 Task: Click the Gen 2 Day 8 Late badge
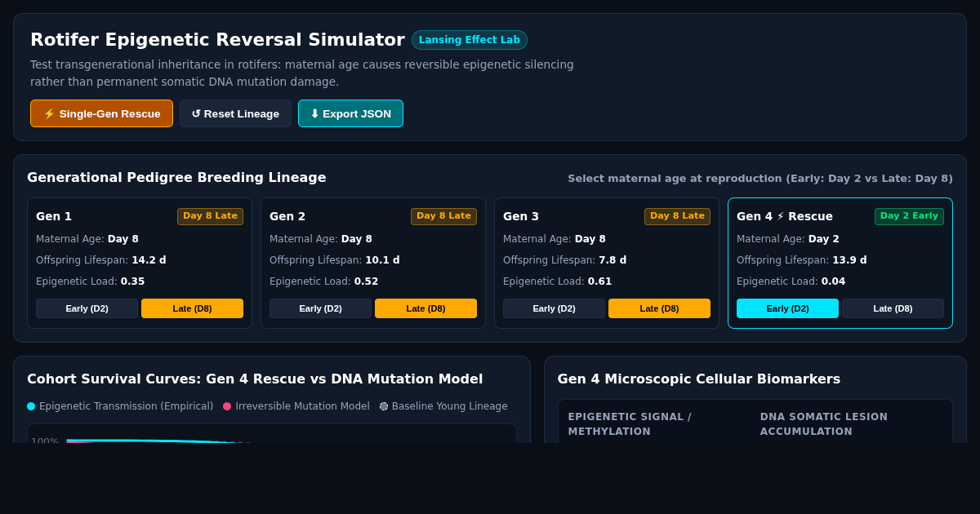443,216
